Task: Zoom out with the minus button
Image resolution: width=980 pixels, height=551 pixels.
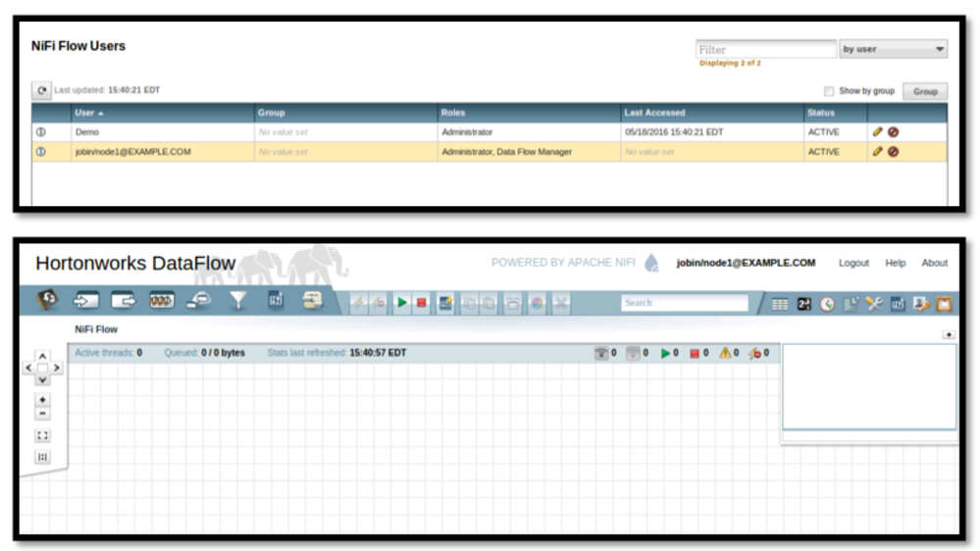Action: 42,414
